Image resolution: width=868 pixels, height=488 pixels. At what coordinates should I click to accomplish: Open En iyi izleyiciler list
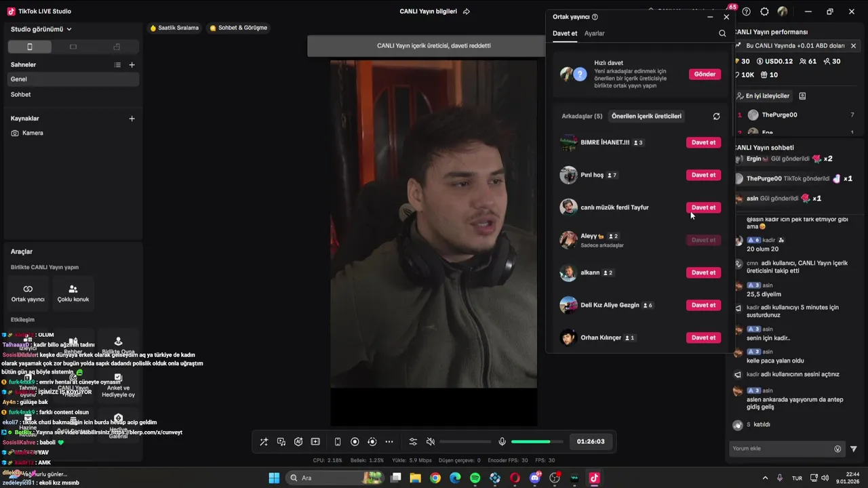click(x=764, y=96)
